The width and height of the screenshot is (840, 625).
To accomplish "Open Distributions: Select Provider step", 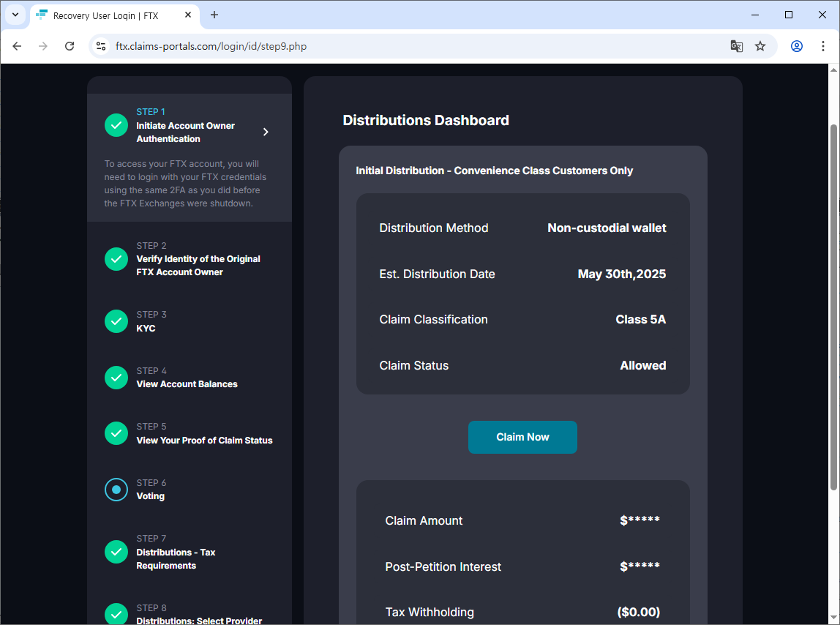I will click(x=199, y=620).
